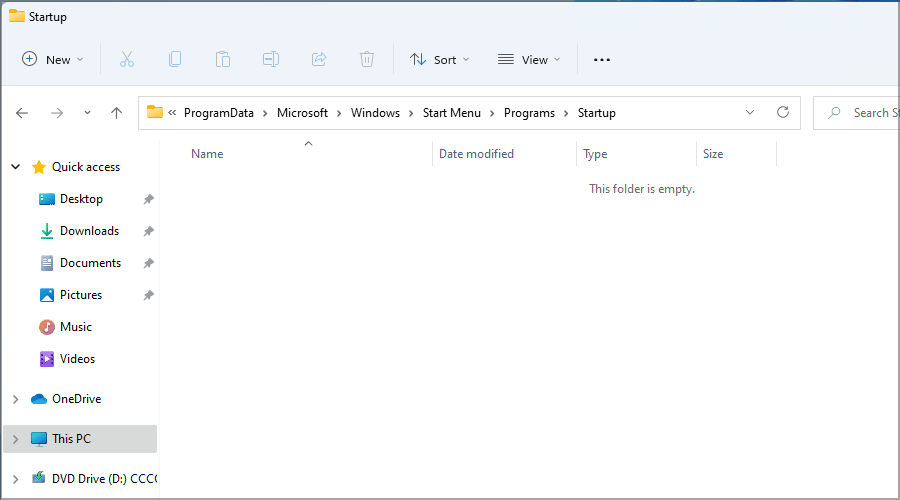
Task: Click the Copy icon in toolbar
Action: [x=175, y=60]
